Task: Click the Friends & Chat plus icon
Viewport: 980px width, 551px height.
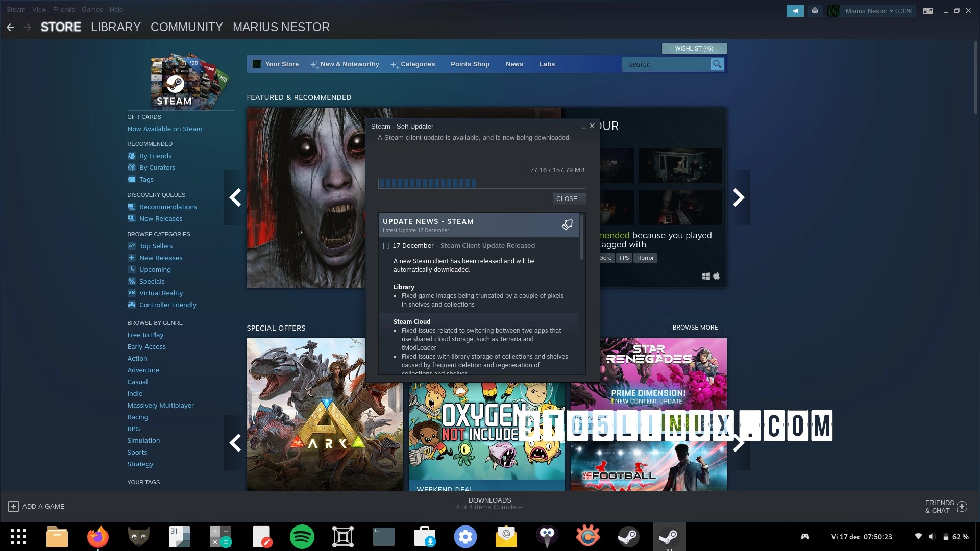Action: [x=962, y=506]
